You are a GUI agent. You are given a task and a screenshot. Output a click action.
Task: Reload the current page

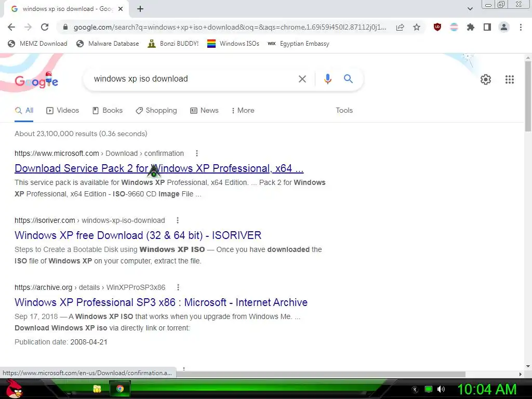pos(45,27)
